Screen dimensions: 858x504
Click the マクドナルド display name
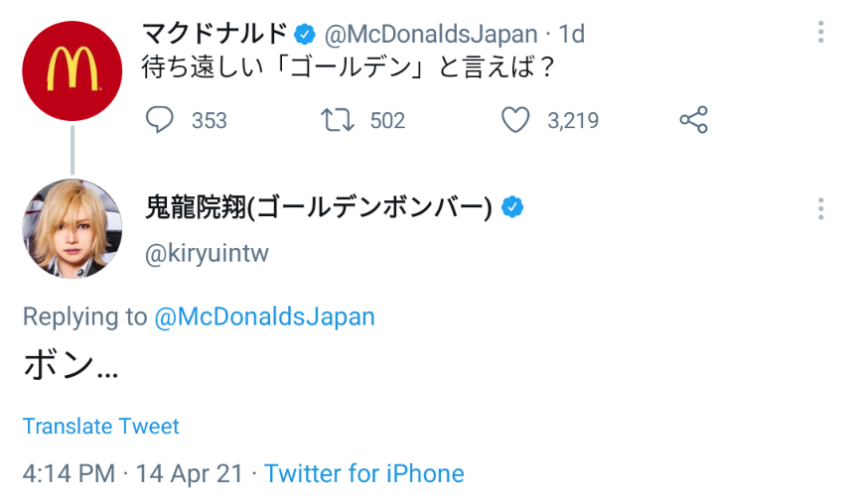214,35
